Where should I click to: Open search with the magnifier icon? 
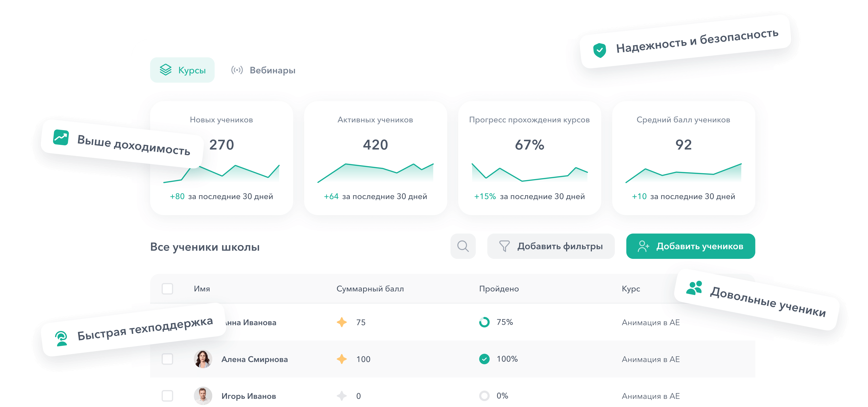[x=463, y=246]
